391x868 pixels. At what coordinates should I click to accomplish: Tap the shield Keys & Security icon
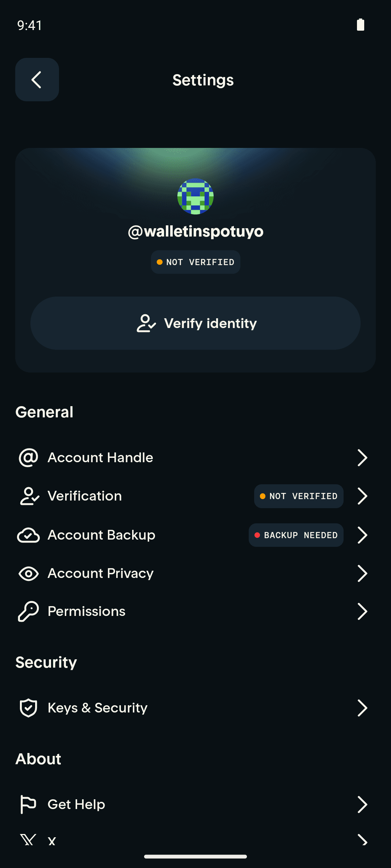point(28,708)
